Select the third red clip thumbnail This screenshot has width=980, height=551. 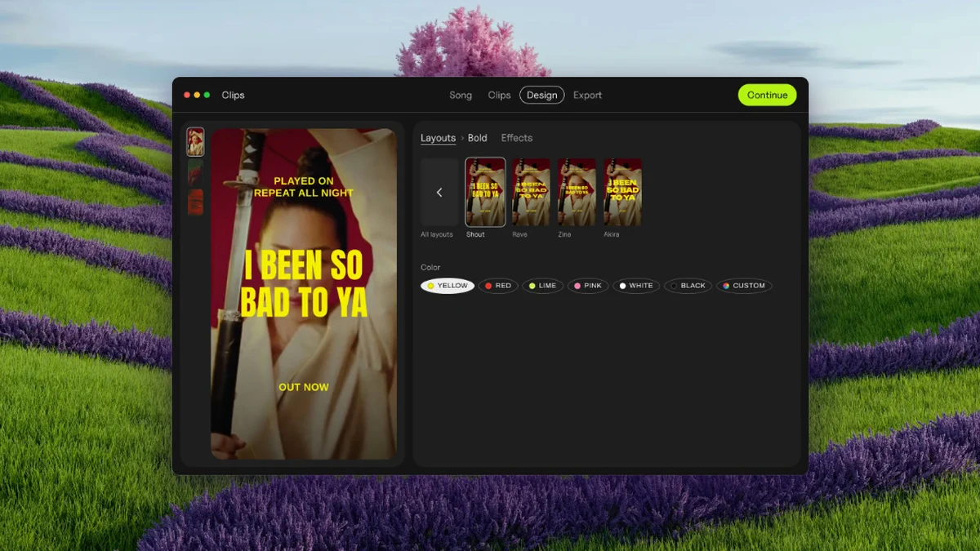[x=195, y=202]
